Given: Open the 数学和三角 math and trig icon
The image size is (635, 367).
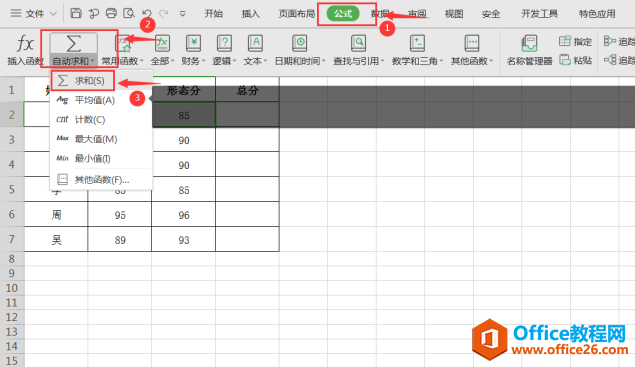Looking at the screenshot, I should [417, 43].
